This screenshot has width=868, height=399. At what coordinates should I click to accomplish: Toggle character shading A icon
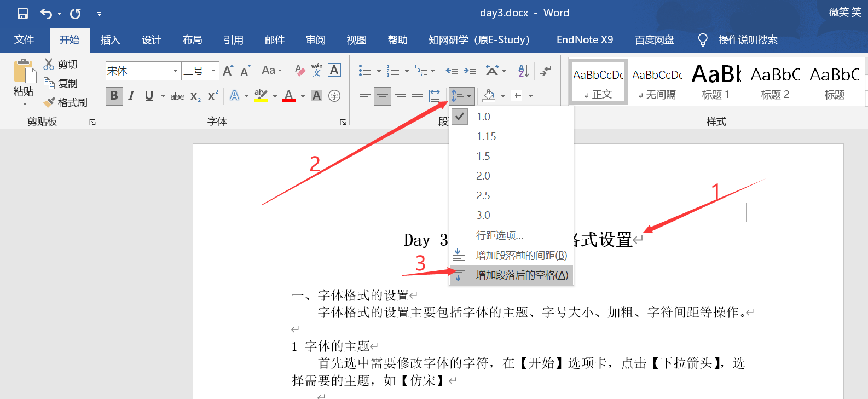(x=316, y=96)
